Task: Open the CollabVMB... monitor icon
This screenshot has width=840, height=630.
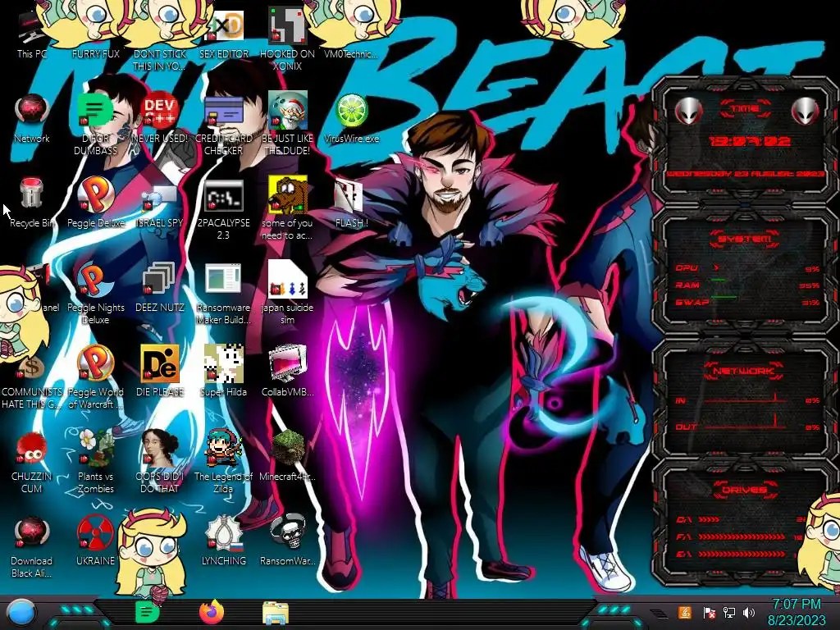Action: click(x=287, y=371)
